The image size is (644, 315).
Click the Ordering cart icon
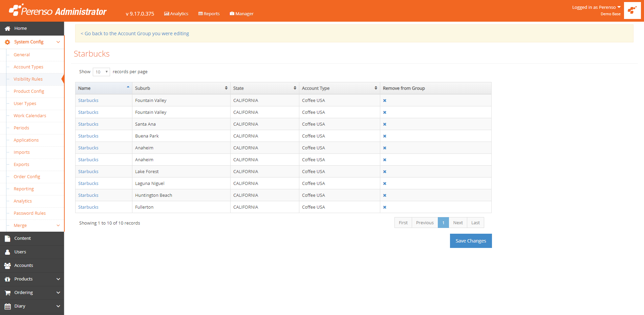pos(7,293)
